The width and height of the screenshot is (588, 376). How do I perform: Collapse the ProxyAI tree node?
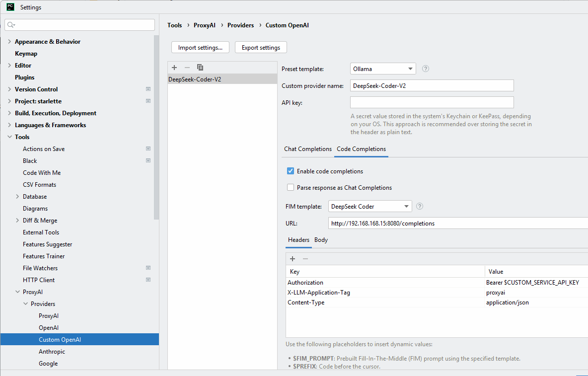(17, 292)
